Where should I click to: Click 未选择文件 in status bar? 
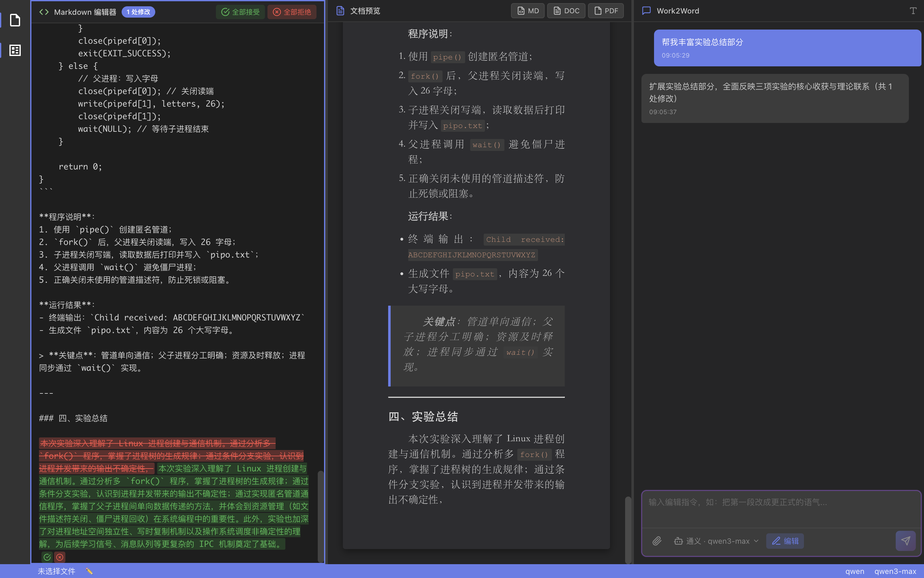[x=57, y=571]
